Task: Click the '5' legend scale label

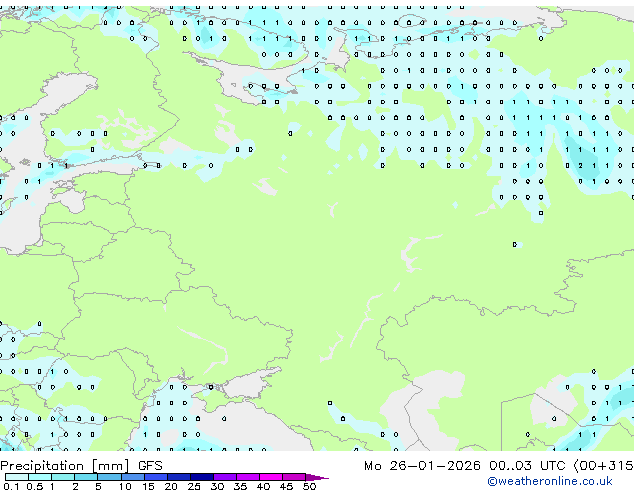Action: (x=98, y=486)
